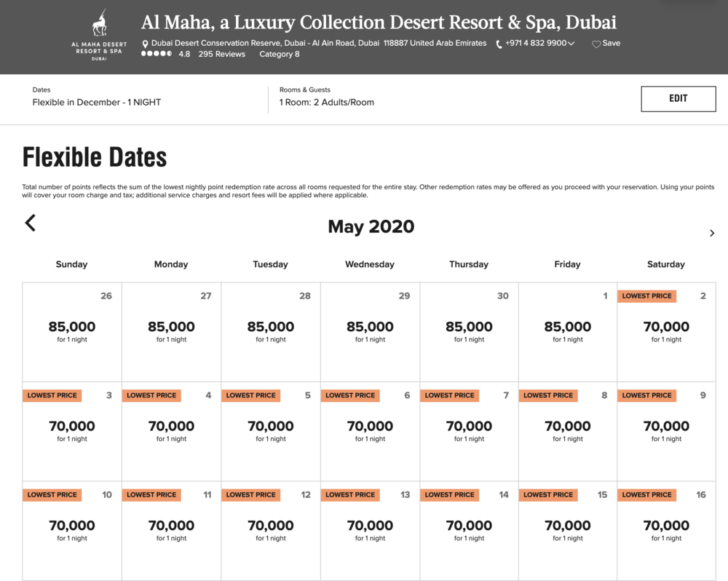
Task: Expand the phone number dropdown chevron
Action: click(x=571, y=44)
